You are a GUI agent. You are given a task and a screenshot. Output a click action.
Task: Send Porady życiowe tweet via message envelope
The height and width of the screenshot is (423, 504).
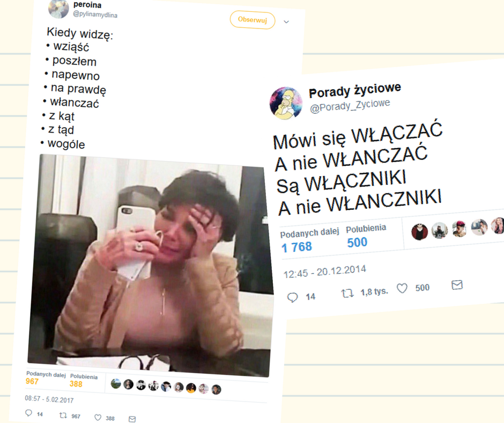click(457, 285)
